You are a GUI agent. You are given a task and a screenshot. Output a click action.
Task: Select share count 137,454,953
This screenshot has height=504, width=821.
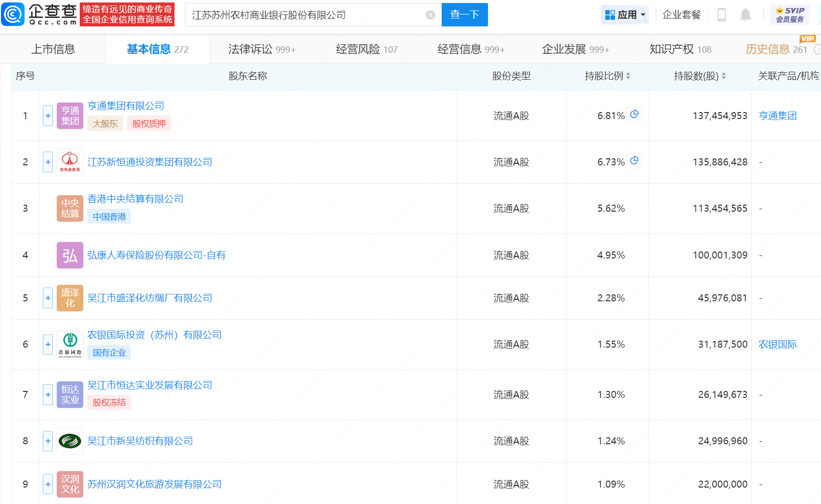(x=720, y=116)
